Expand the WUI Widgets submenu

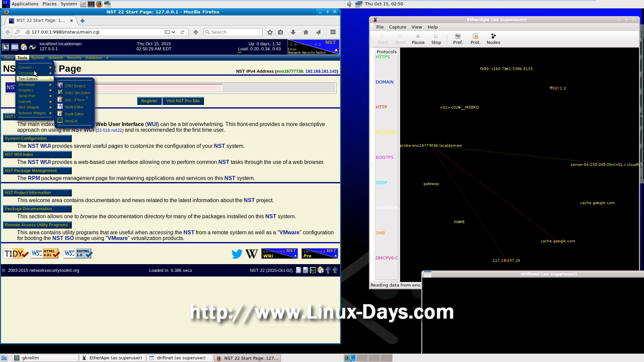coord(35,107)
